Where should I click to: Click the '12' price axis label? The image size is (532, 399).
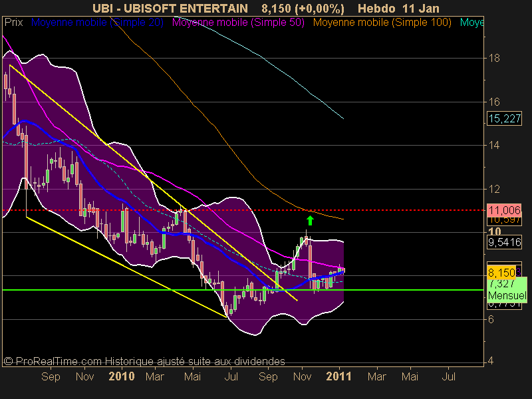pyautogui.click(x=494, y=189)
